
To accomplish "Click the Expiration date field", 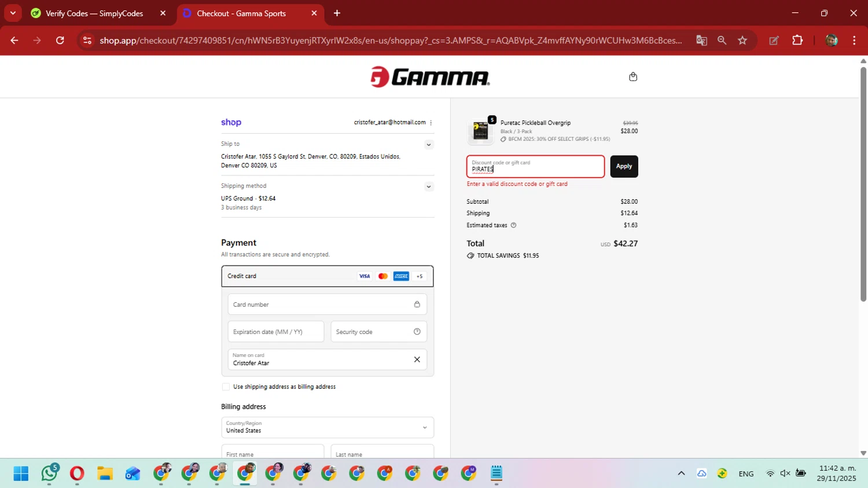I will (276, 332).
